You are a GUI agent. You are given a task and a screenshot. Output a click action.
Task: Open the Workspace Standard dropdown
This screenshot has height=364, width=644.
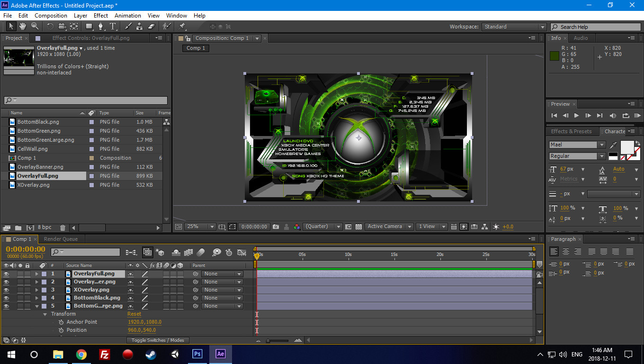514,27
